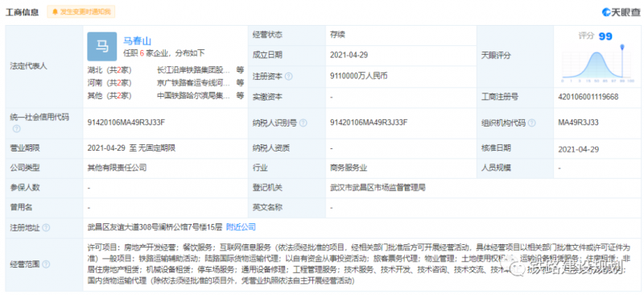This screenshot has height=295, width=644.
Task: Click the 天眼查 logo
Action: click(621, 12)
